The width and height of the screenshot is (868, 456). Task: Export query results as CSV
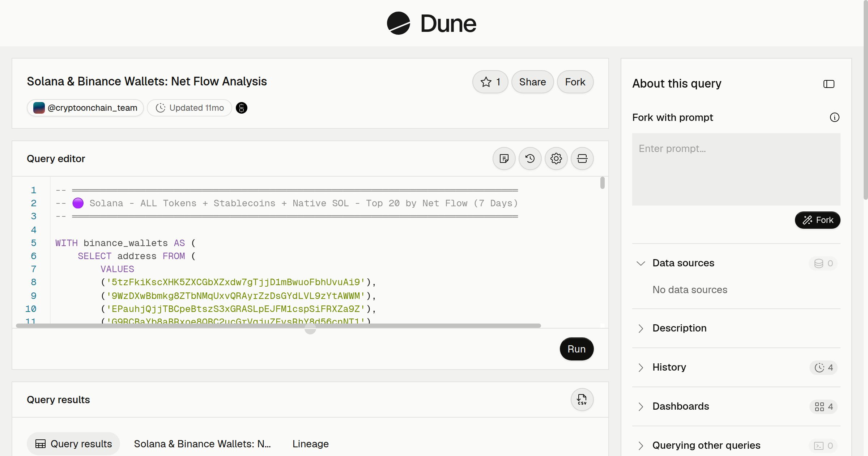point(582,400)
